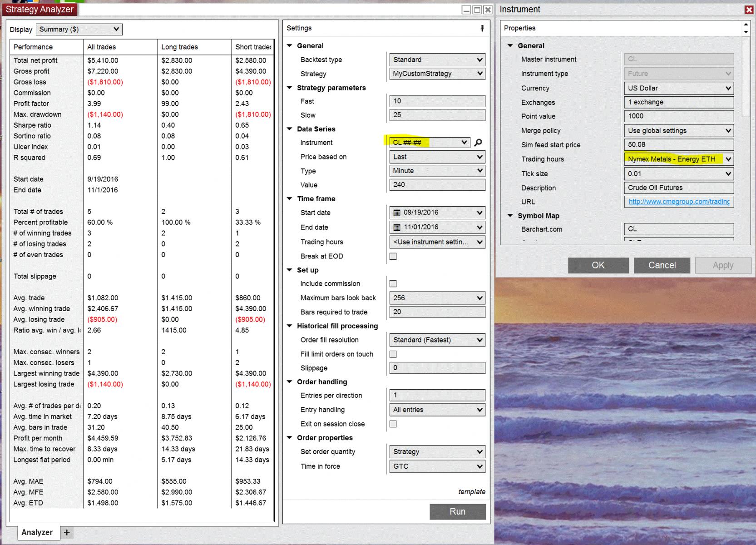The image size is (756, 545).
Task: Click the Run button
Action: (457, 511)
